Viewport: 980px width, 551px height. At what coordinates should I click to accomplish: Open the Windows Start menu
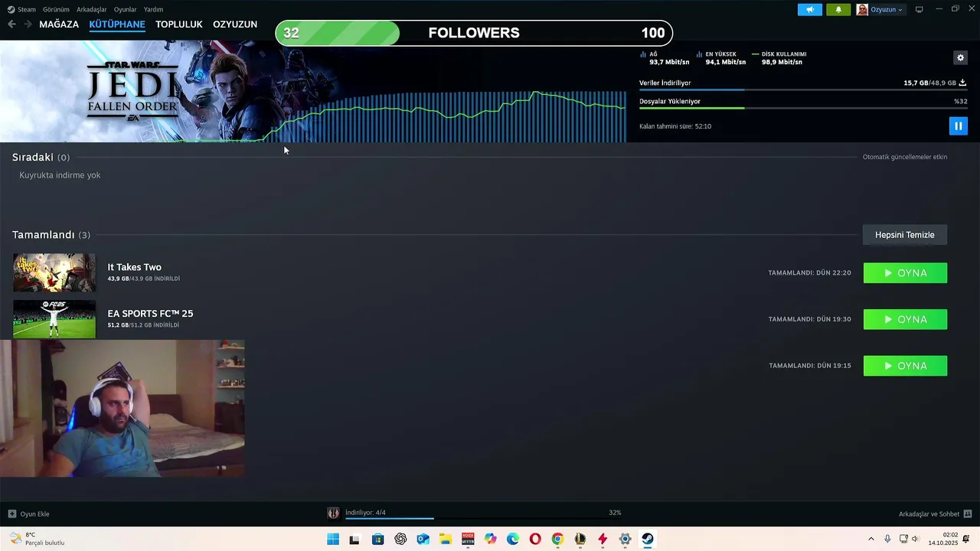[x=333, y=540]
